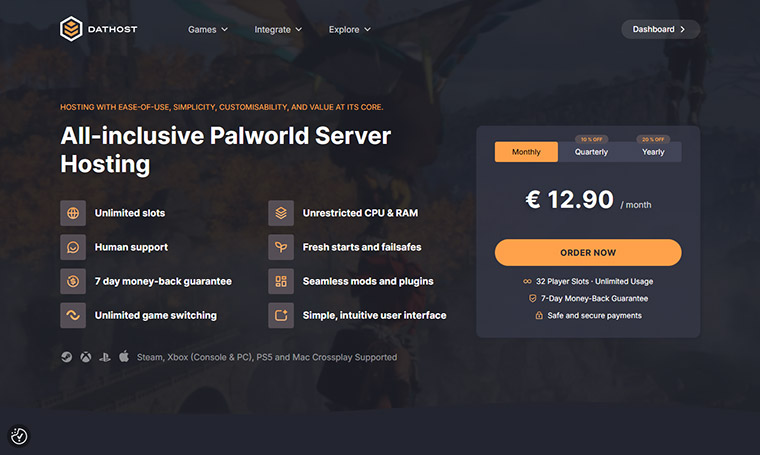Click the Steam platform icon
Image resolution: width=760 pixels, height=455 pixels.
(x=66, y=357)
